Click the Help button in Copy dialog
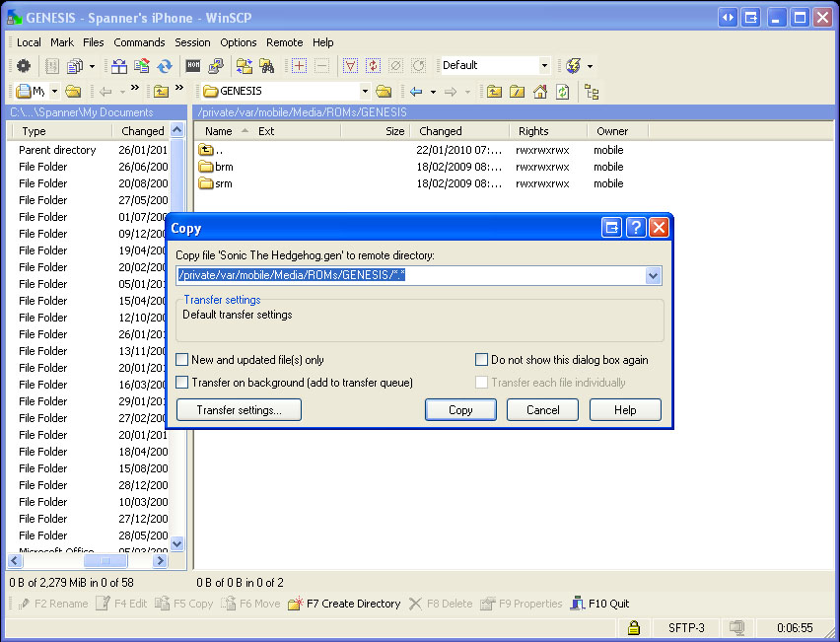This screenshot has height=642, width=840. [x=625, y=410]
